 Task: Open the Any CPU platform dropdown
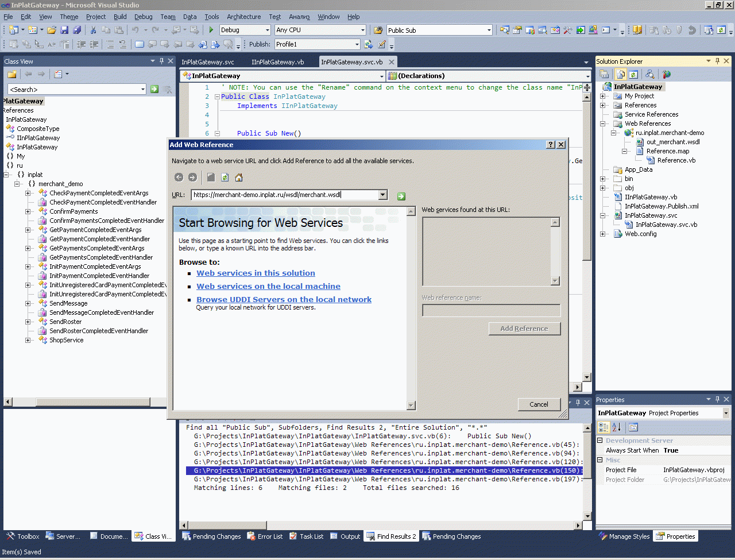363,30
